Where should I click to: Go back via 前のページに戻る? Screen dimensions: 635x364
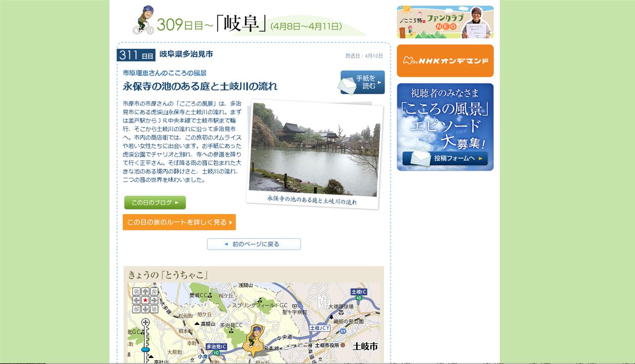(x=254, y=244)
